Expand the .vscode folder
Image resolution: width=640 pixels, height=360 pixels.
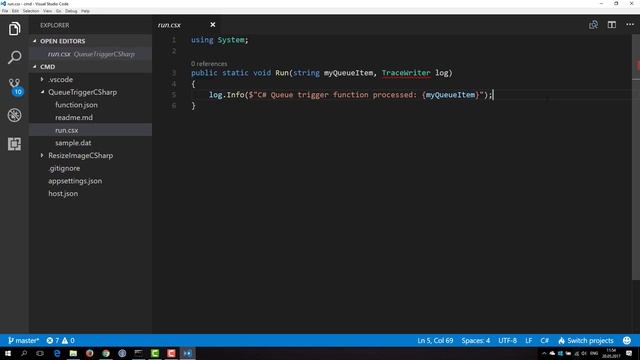click(42, 79)
